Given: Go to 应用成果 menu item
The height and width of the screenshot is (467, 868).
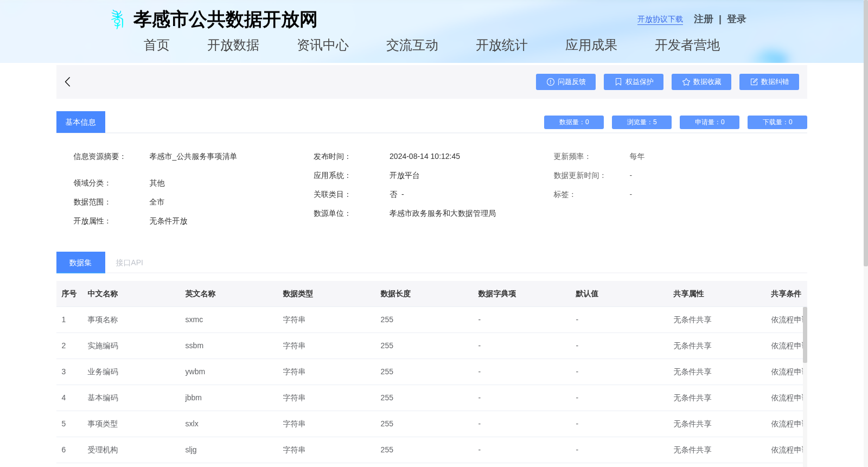Looking at the screenshot, I should [591, 45].
